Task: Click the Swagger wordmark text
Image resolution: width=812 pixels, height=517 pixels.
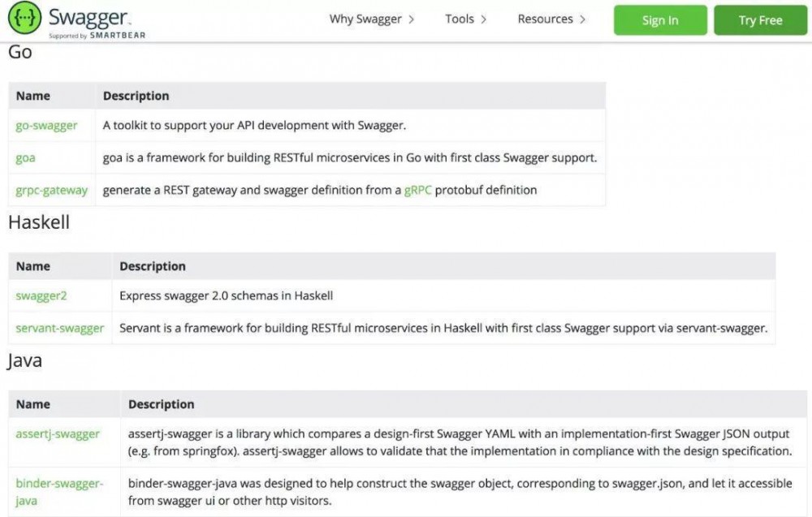Action: (x=89, y=16)
